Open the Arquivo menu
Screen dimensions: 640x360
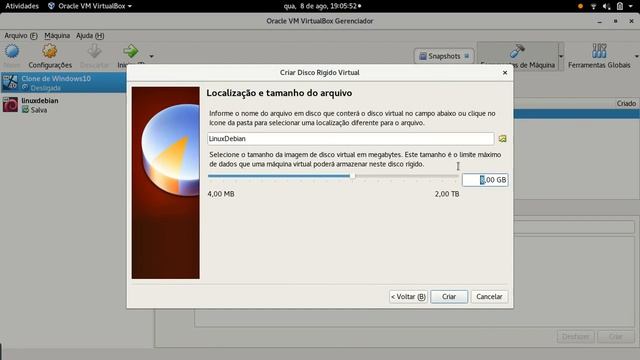tap(21, 36)
